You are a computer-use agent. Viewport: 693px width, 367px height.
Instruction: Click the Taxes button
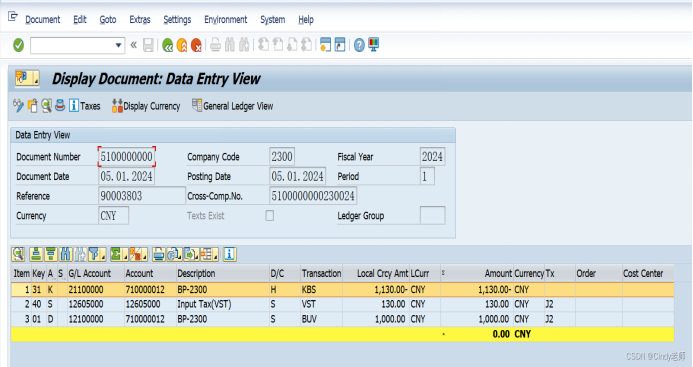click(85, 106)
